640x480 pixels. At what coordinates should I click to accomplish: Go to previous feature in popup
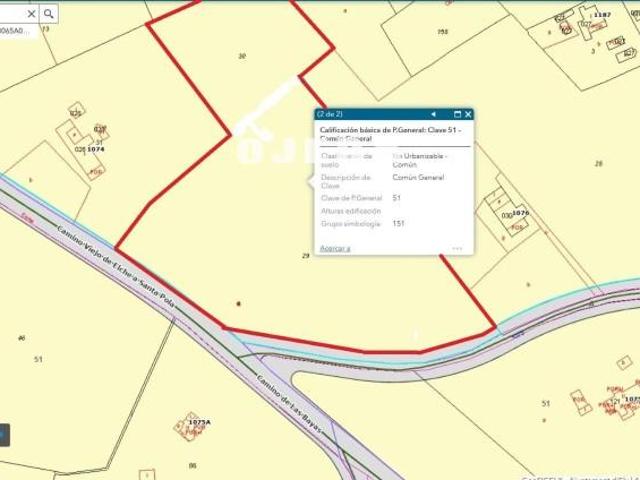tap(433, 114)
